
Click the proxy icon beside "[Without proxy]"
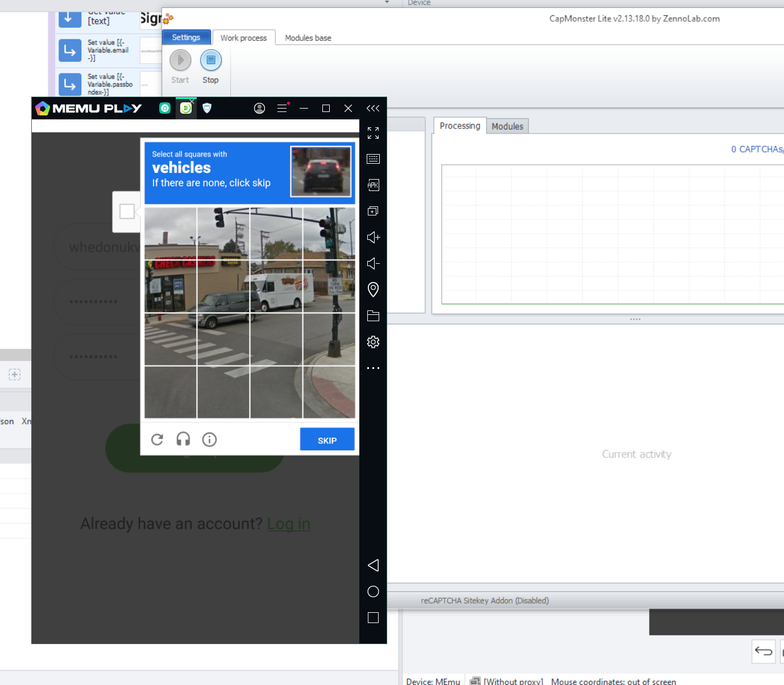click(475, 681)
